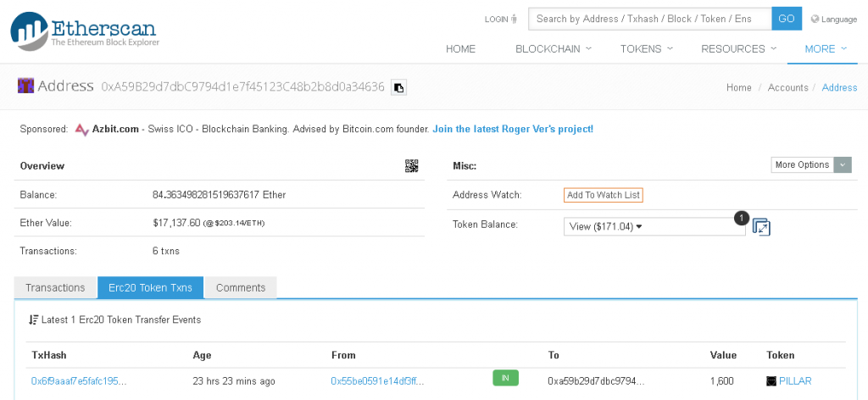Open the Comments tab
Screen dimensions: 868x400
point(241,287)
